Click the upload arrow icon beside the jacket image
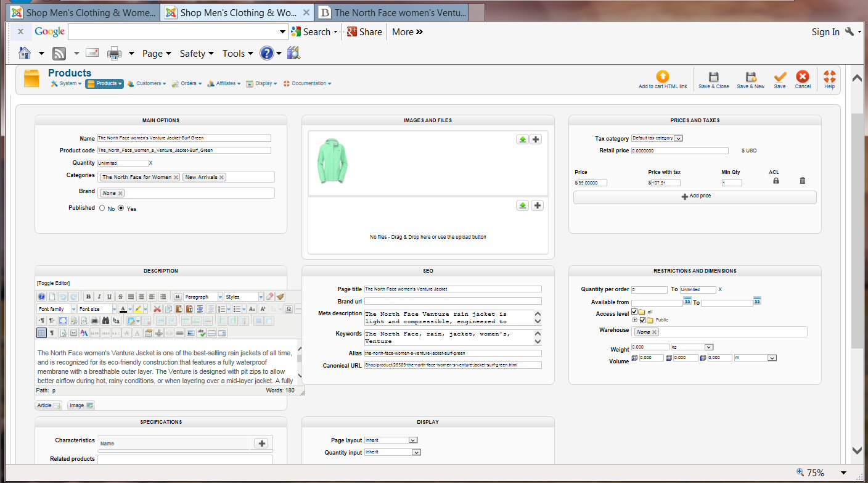The height and width of the screenshot is (483, 868). (523, 139)
